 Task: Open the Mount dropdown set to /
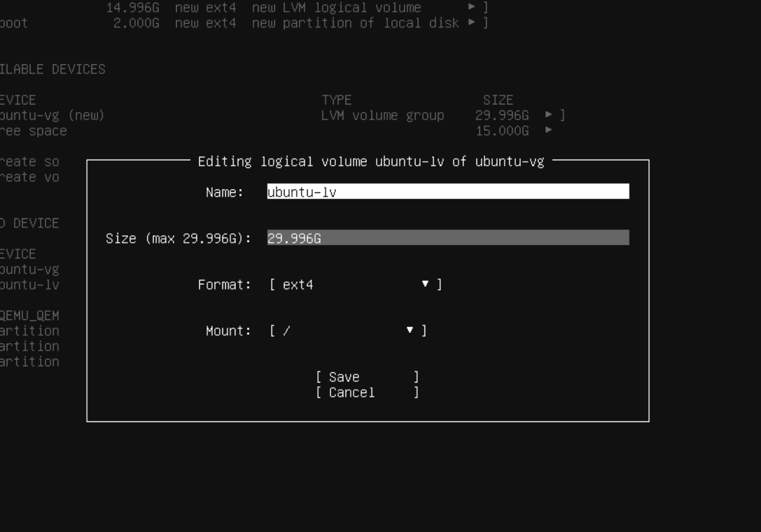(x=347, y=331)
